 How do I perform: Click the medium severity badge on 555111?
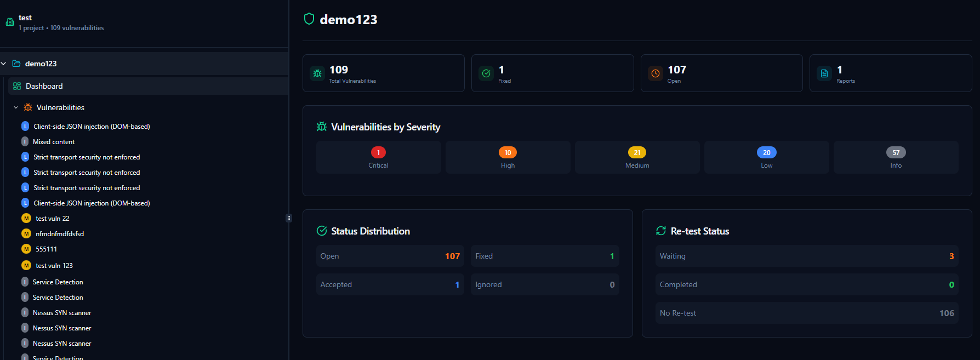pyautogui.click(x=26, y=249)
